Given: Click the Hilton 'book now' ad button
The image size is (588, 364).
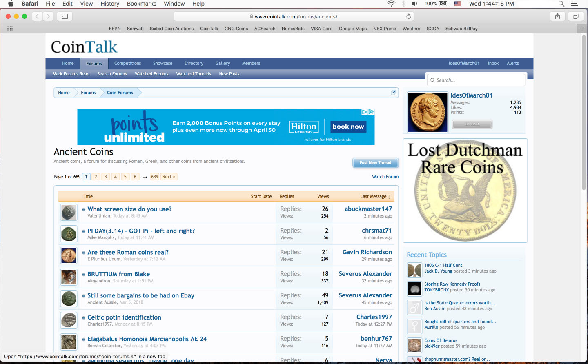Looking at the screenshot, I should tap(348, 127).
